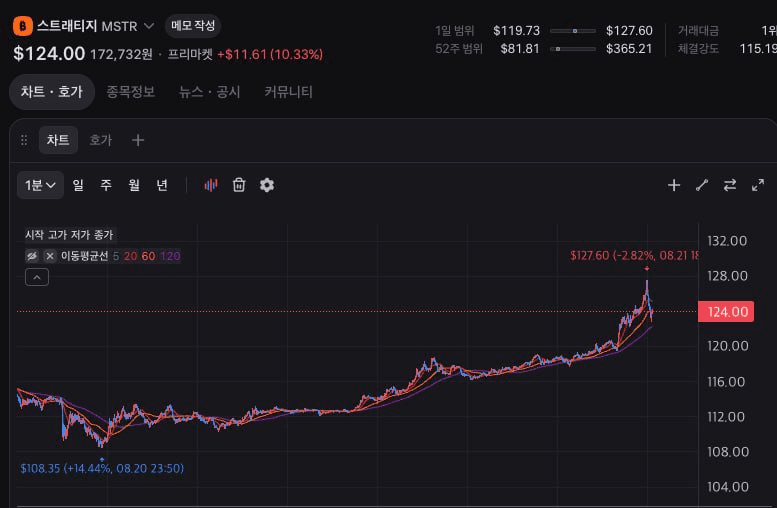Remove the 이동평균선 indicator with X

50,256
